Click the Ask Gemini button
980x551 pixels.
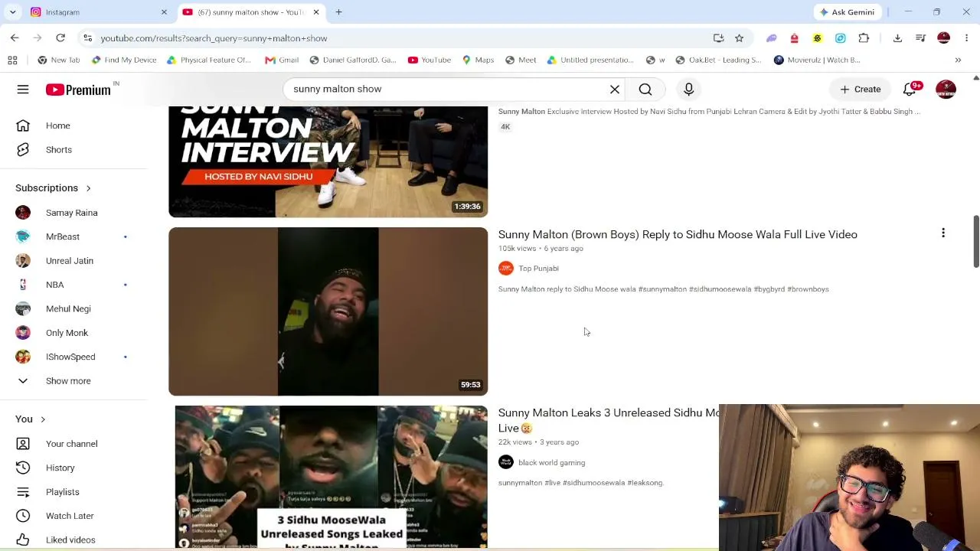pos(847,12)
